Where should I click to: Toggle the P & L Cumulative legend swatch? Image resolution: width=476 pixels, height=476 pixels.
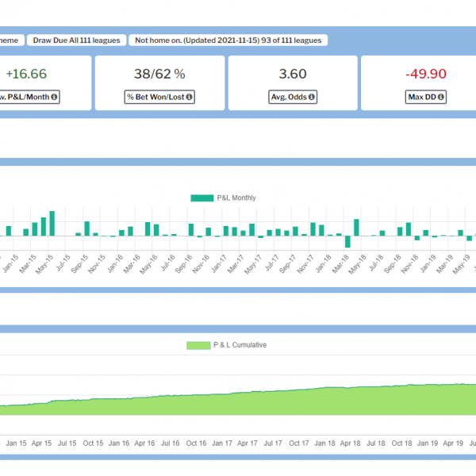198,345
